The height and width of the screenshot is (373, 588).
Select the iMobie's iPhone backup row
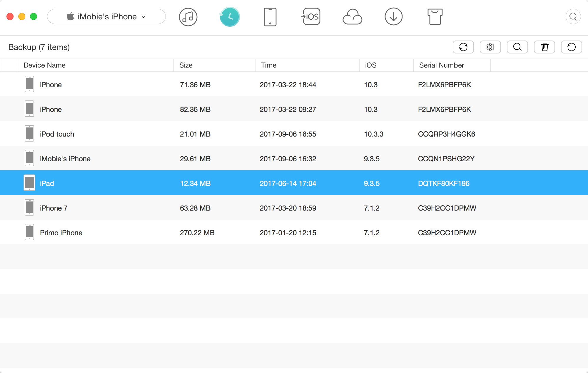point(294,159)
